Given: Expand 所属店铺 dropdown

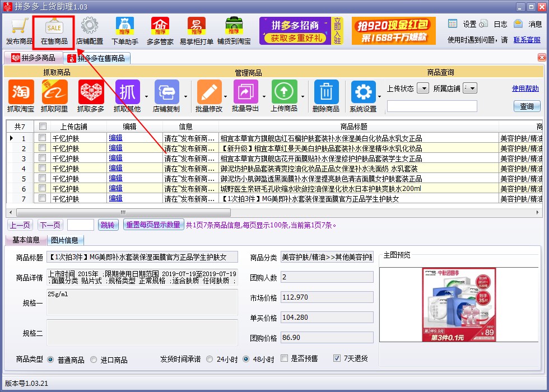Looking at the screenshot, I should pyautogui.click(x=470, y=88).
